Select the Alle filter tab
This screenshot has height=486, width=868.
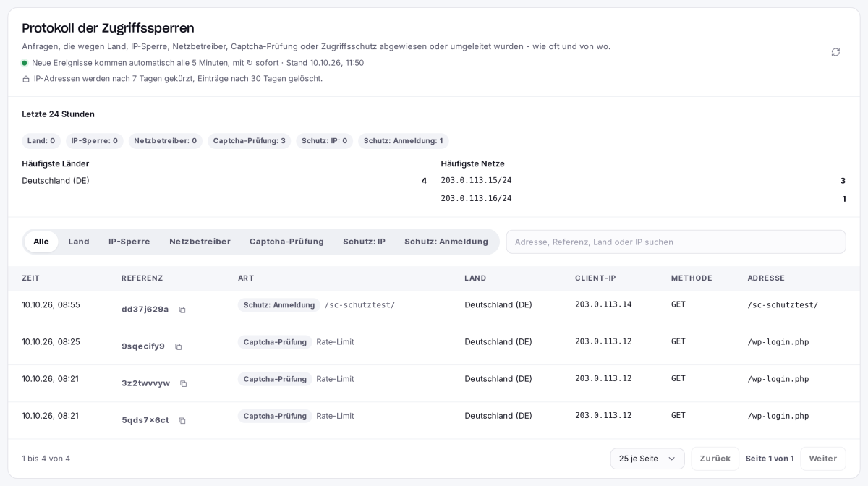pos(41,242)
